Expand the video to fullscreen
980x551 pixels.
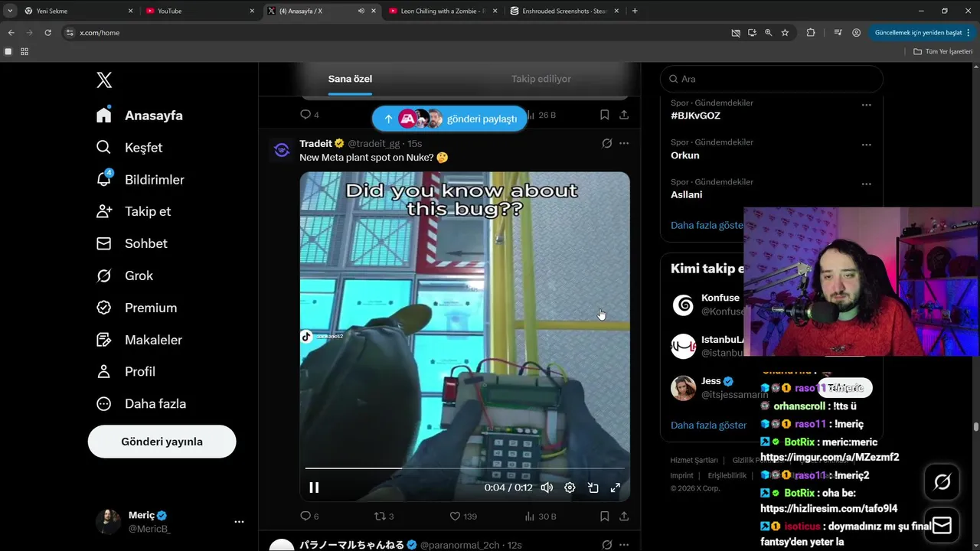615,487
